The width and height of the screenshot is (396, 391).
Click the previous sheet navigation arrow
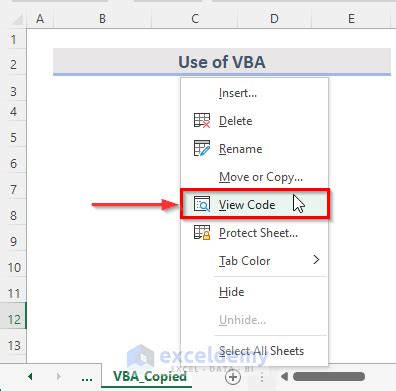click(x=30, y=377)
